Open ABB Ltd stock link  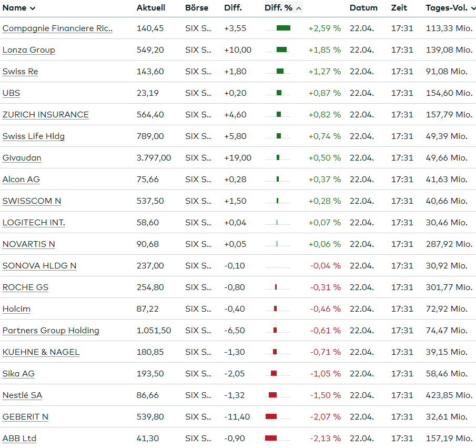(x=19, y=439)
